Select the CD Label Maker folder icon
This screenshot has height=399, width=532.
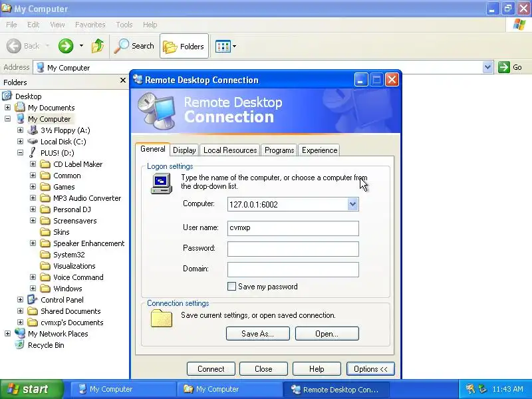pos(45,164)
